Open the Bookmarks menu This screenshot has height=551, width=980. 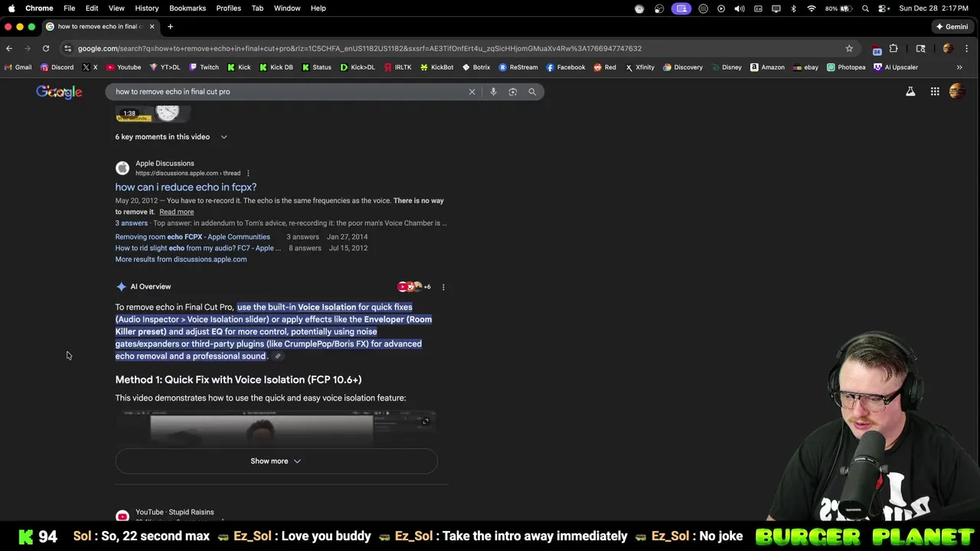click(188, 8)
